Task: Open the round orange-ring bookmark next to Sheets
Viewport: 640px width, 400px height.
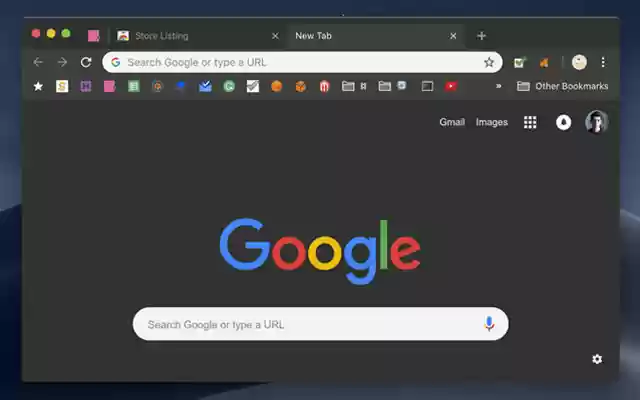Action: click(158, 86)
